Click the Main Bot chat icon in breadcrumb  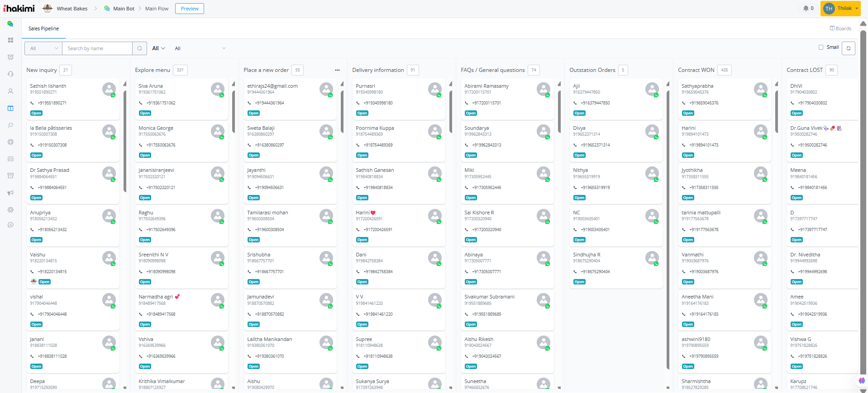tap(107, 9)
